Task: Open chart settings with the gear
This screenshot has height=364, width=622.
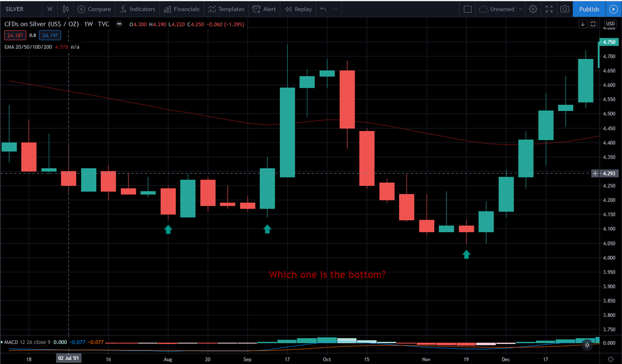Action: 533,9
